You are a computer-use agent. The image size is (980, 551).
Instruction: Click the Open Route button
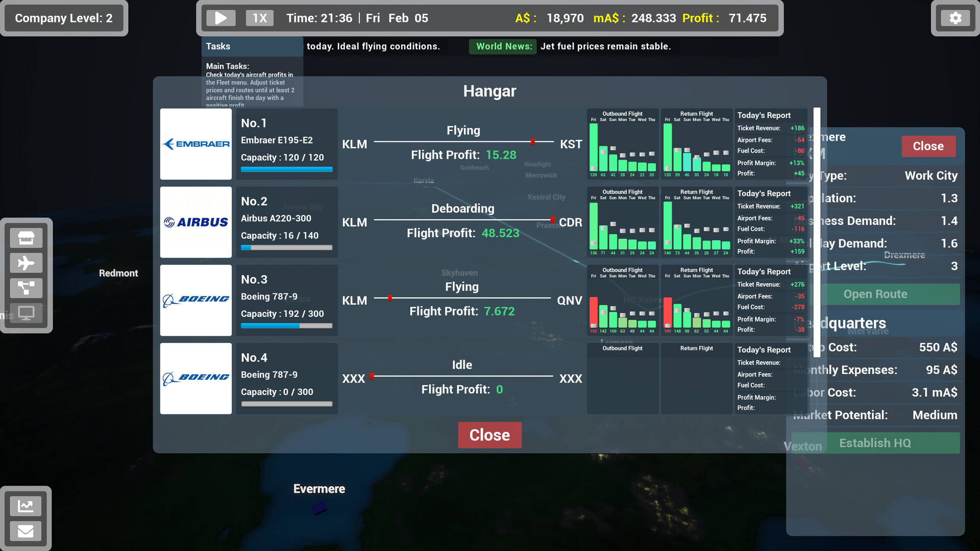[x=875, y=294]
